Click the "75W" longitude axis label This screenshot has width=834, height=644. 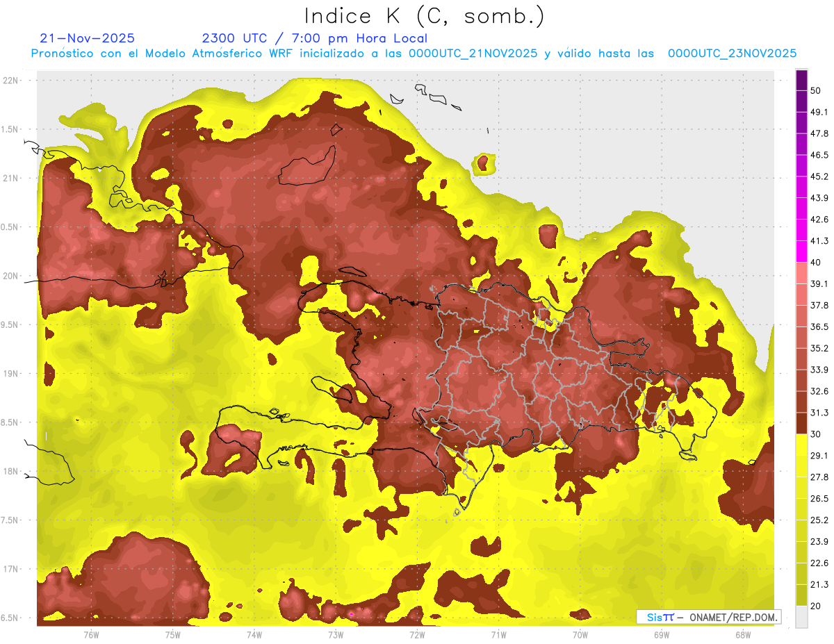pos(172,635)
